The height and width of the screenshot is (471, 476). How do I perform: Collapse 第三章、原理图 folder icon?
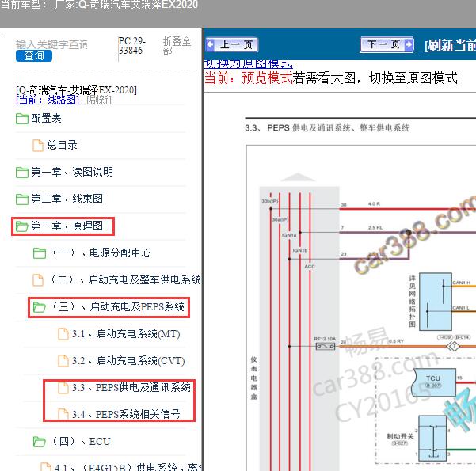click(x=22, y=226)
